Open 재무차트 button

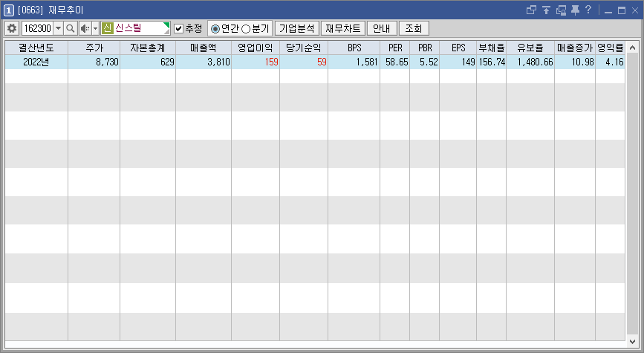coord(343,28)
